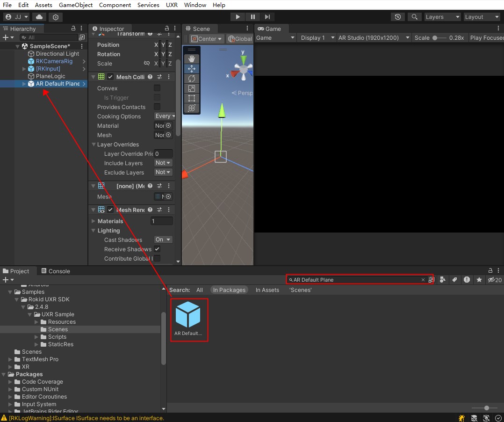Select the Hand/Pan tool in Scene view

point(192,58)
